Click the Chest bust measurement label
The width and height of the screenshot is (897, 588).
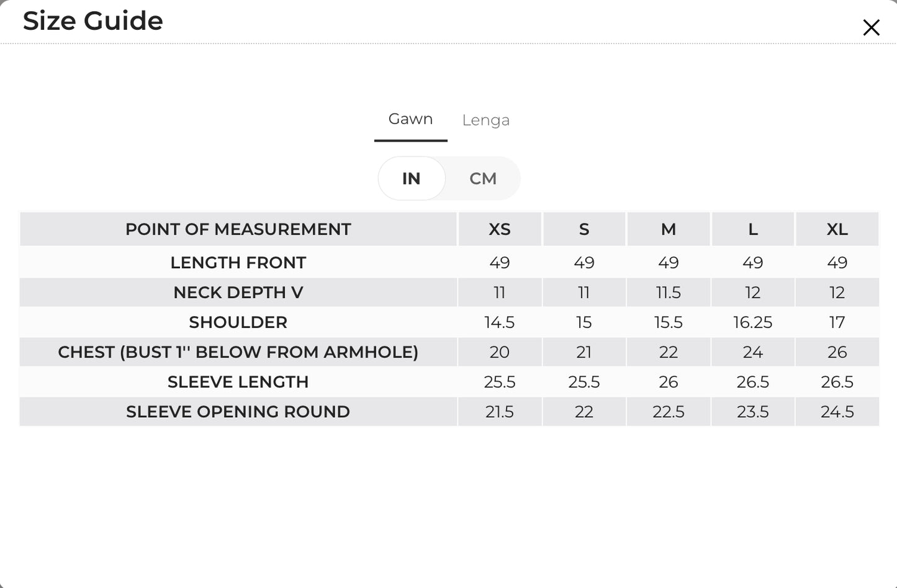[238, 352]
